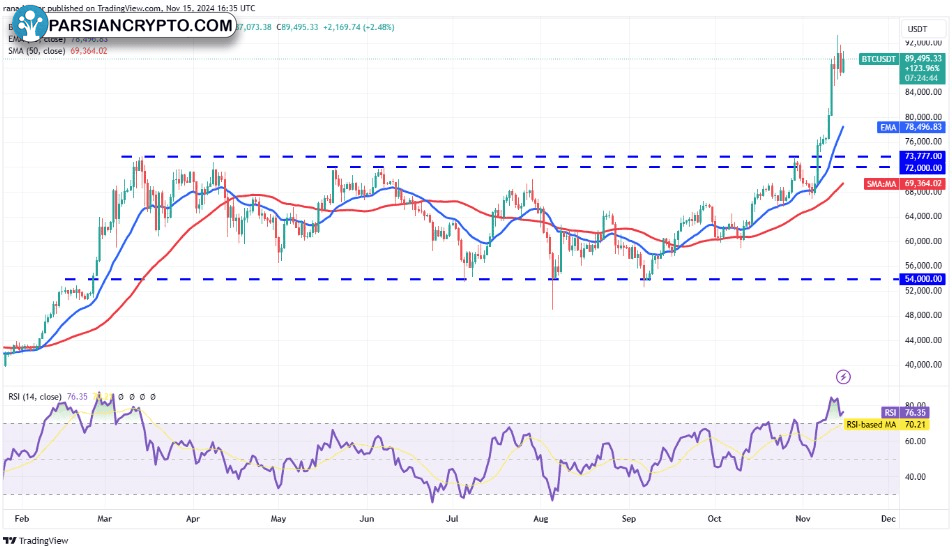Click the C89,495.33 close value in header

297,27
